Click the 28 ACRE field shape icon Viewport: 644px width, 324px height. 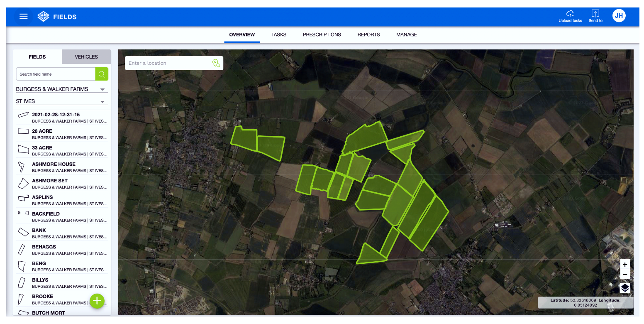click(x=23, y=131)
